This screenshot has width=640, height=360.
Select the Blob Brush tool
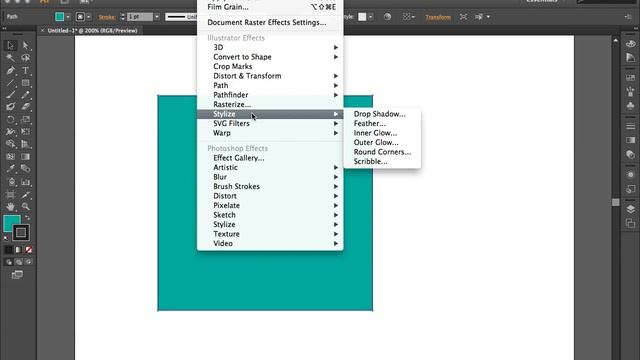click(x=10, y=107)
